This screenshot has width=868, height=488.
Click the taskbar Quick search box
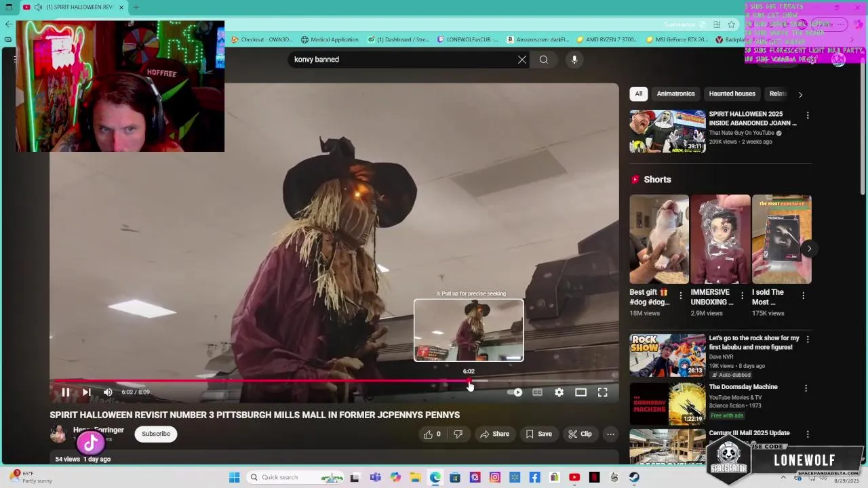[296, 477]
